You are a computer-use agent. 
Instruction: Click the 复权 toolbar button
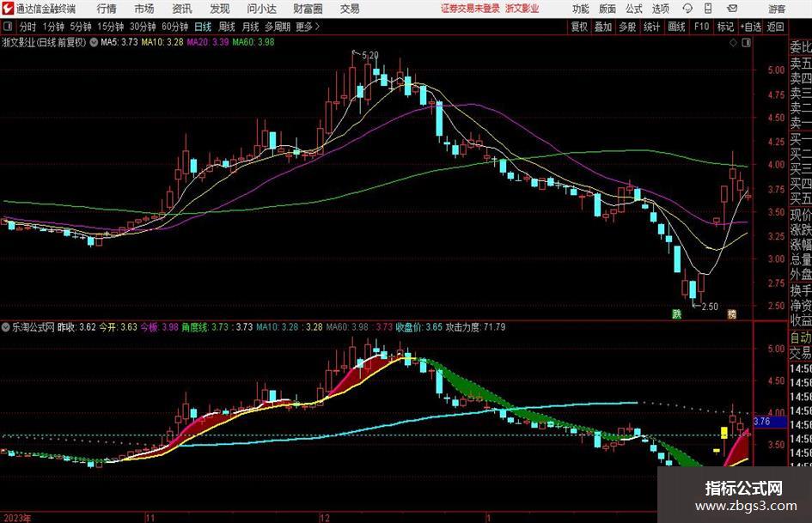click(579, 27)
